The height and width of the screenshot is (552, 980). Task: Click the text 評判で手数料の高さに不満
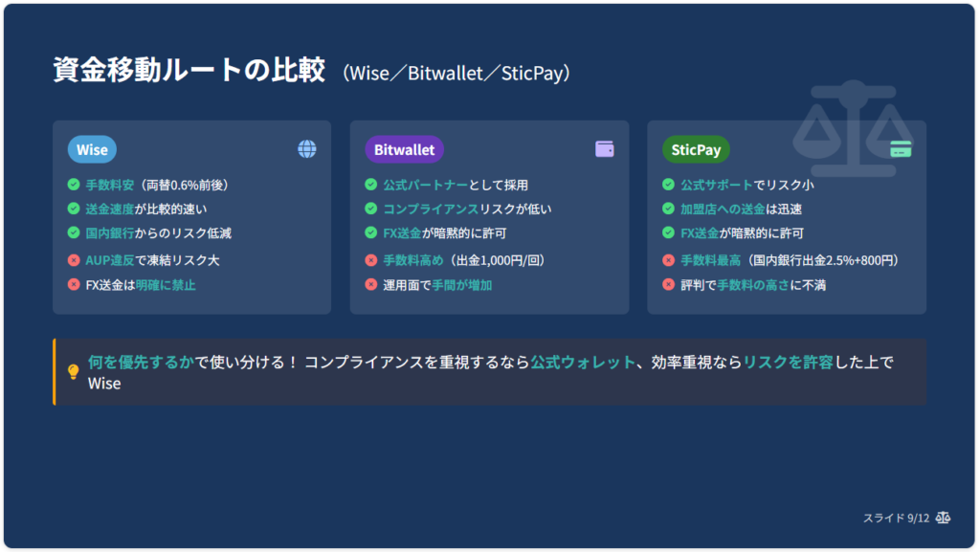pos(753,285)
